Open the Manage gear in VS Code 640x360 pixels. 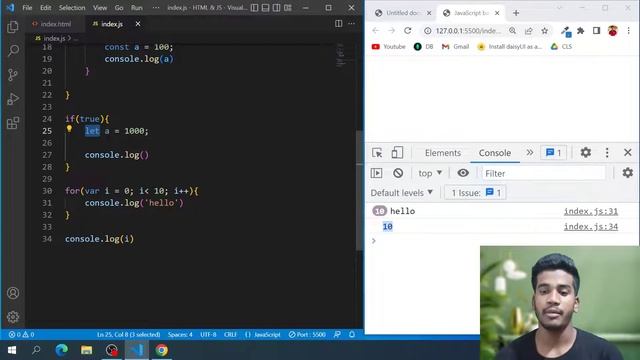13,317
